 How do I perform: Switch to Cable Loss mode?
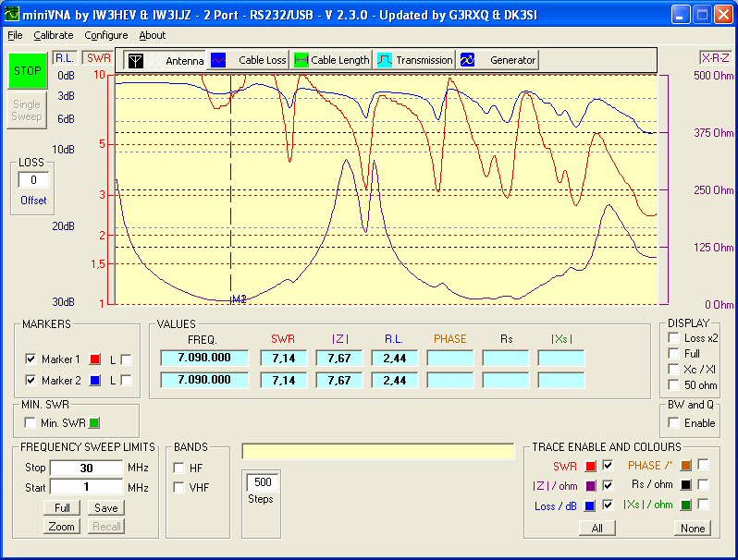pos(219,60)
